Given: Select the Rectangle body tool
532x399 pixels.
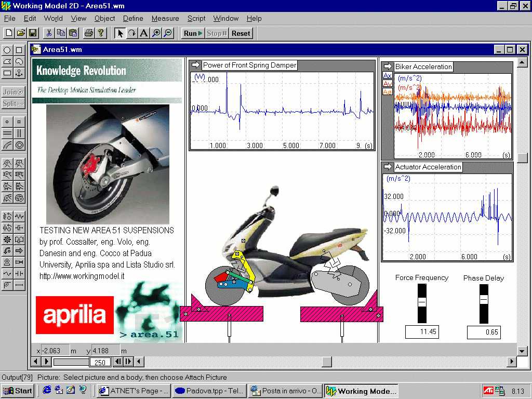Looking at the screenshot, I should 7,73.
